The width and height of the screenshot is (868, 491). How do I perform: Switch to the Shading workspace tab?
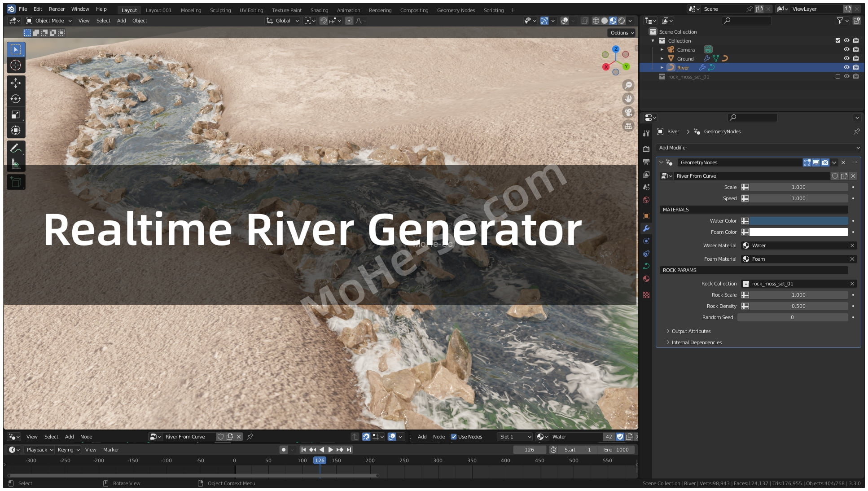click(x=319, y=10)
